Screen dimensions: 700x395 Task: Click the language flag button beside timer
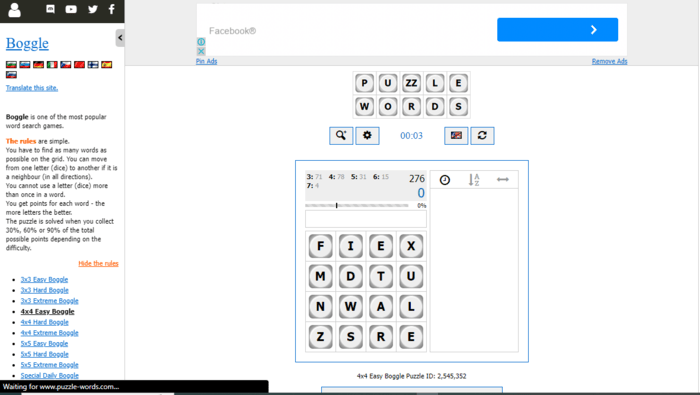point(456,136)
